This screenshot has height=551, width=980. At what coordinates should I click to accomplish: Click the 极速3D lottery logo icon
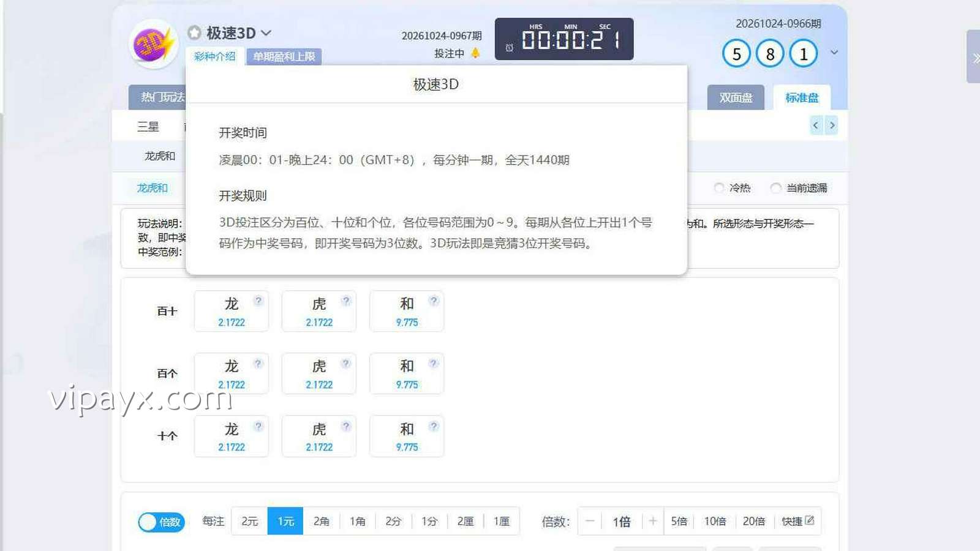(154, 44)
